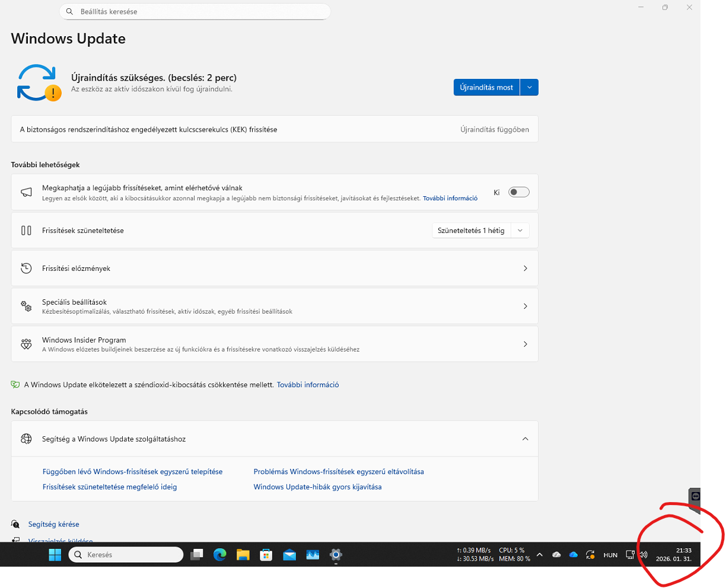The image size is (726, 588).
Task: Click the volume speaker icon in tray
Action: point(644,555)
